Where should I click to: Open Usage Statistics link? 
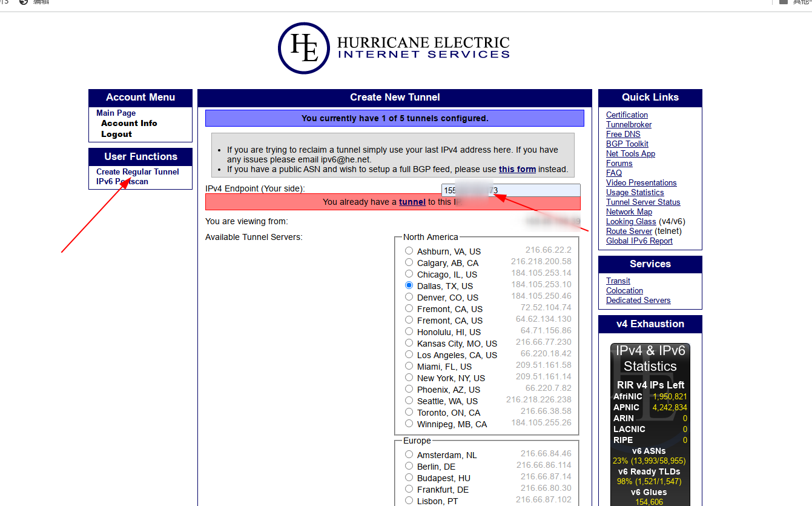point(635,192)
